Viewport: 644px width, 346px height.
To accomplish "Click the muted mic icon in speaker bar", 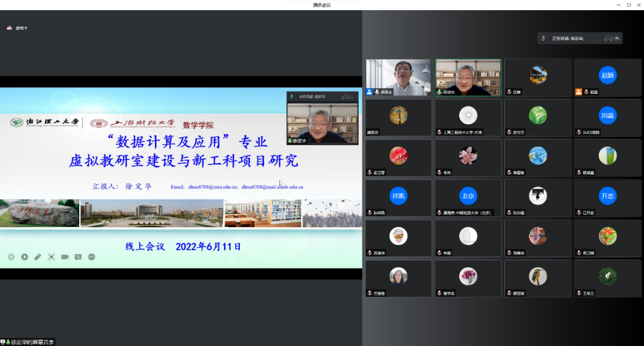I will pyautogui.click(x=544, y=38).
